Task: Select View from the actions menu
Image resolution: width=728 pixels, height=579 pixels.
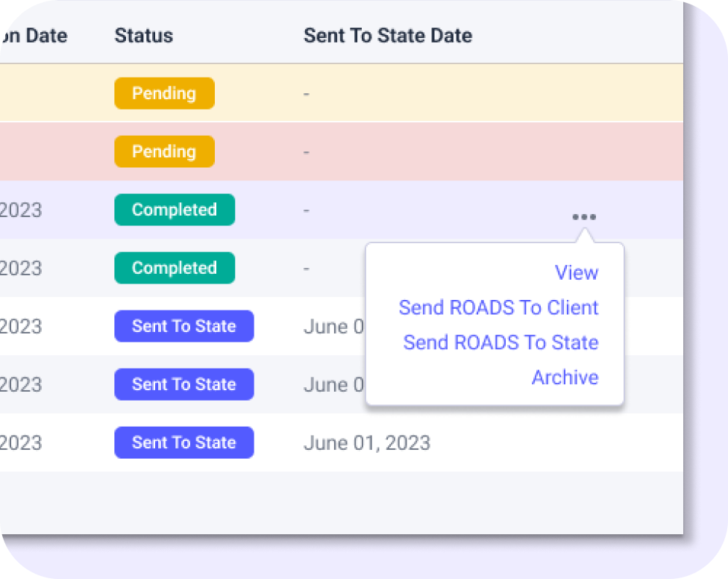Action: pyautogui.click(x=577, y=273)
